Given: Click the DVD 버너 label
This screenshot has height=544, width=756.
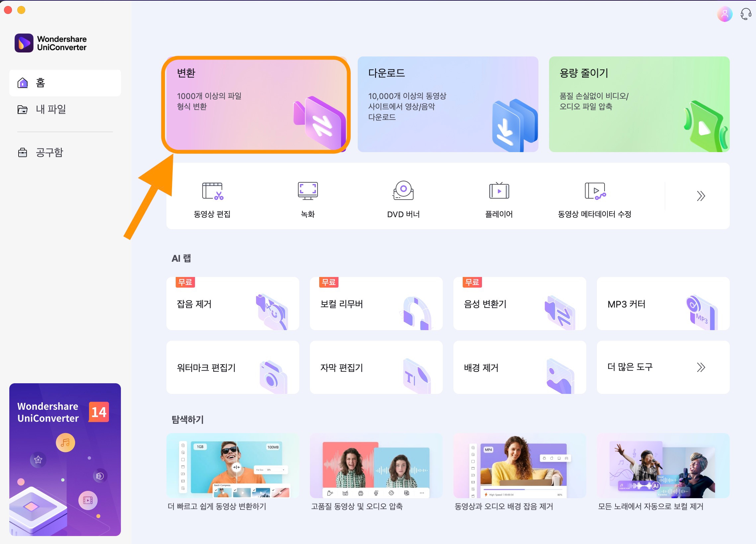Looking at the screenshot, I should click(403, 214).
